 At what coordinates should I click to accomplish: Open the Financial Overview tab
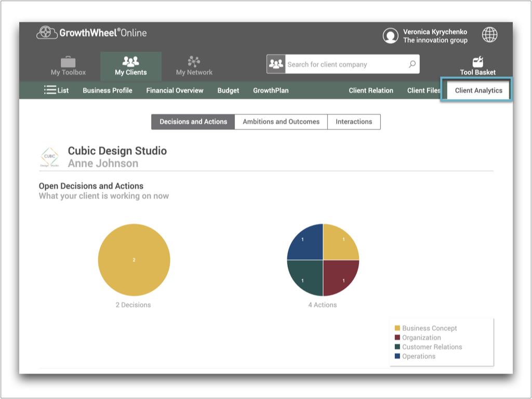click(x=175, y=90)
